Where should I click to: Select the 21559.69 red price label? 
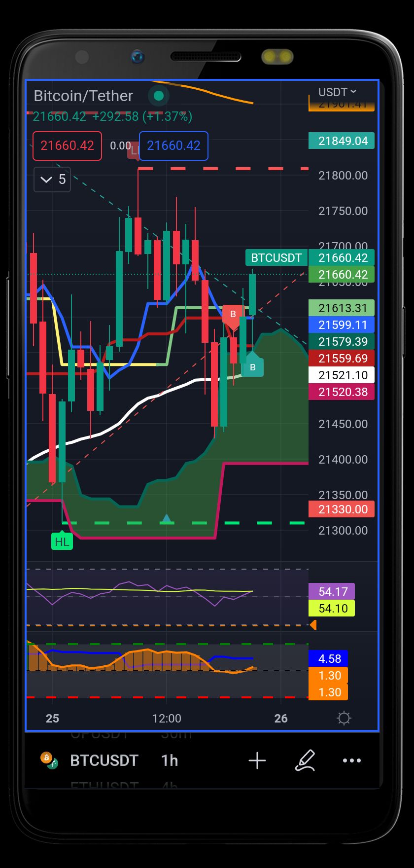click(x=342, y=358)
